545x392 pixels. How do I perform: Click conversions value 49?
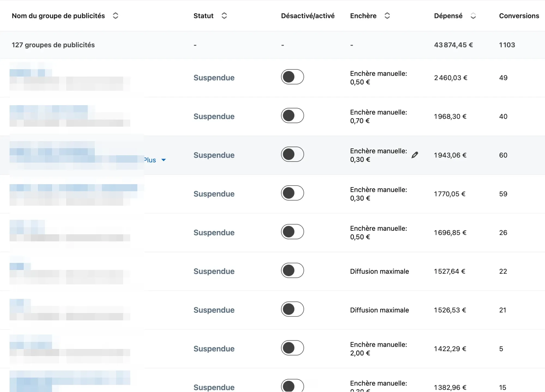tap(503, 78)
